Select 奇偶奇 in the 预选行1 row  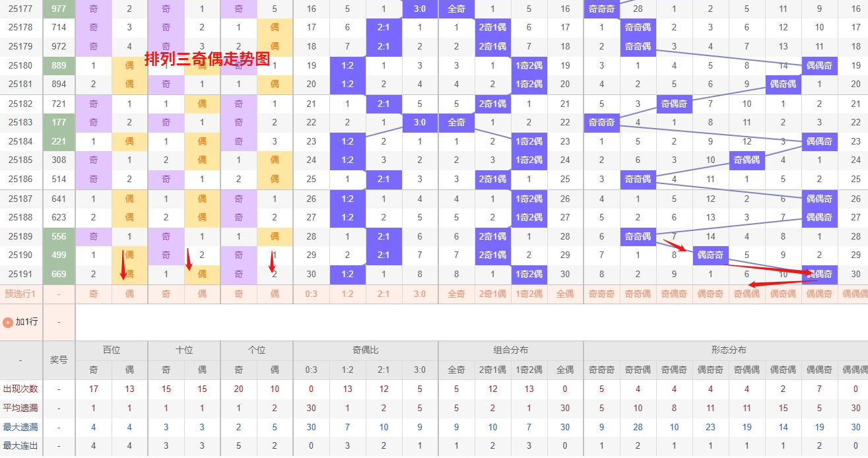pyautogui.click(x=674, y=294)
